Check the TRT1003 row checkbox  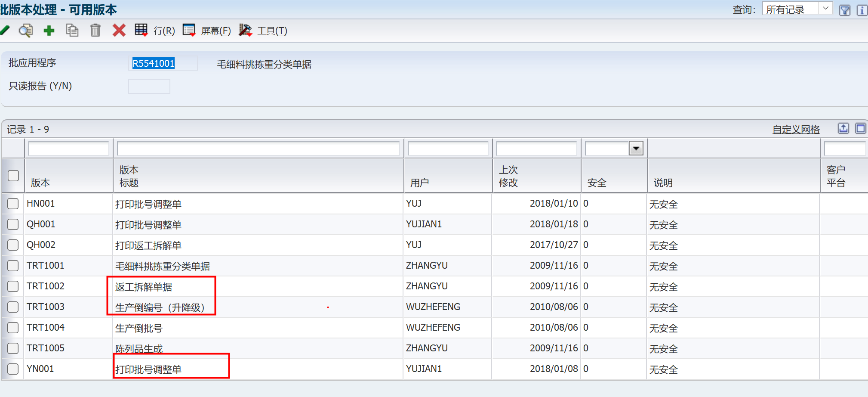(13, 307)
